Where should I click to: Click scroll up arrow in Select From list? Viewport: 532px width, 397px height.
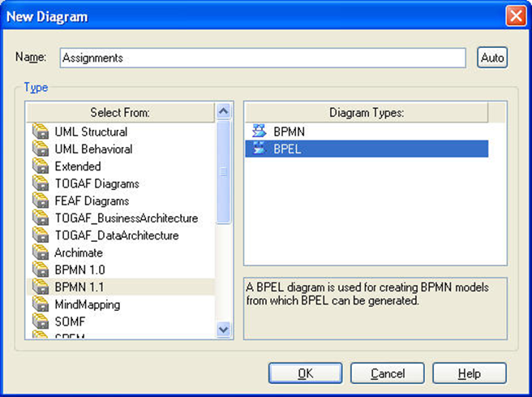click(x=223, y=111)
